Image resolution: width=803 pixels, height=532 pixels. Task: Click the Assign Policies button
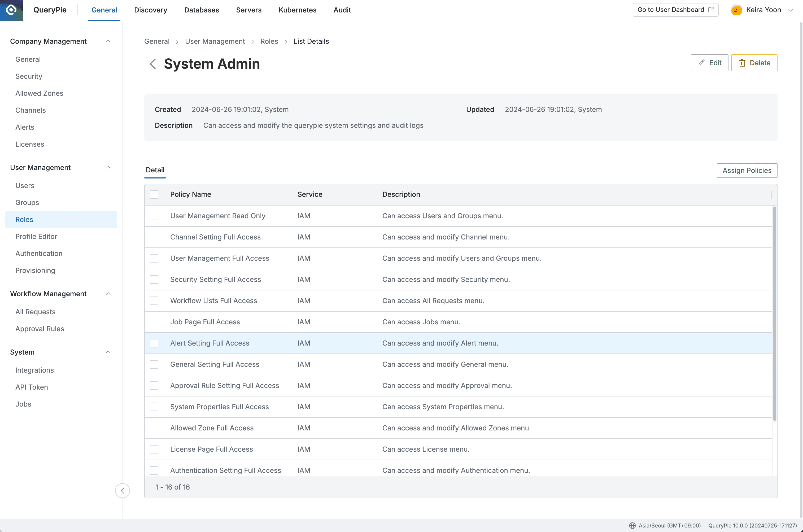[x=747, y=170]
